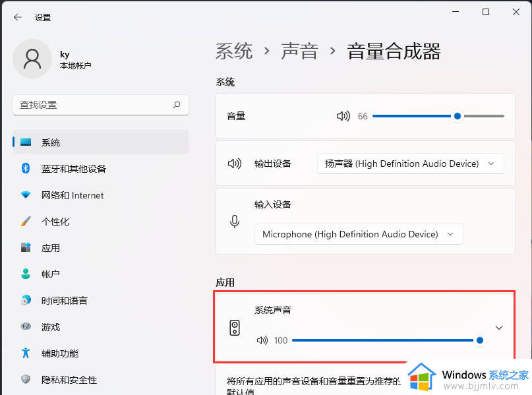The width and height of the screenshot is (532, 395).
Task: Minimize the Settings window
Action: coord(456,12)
